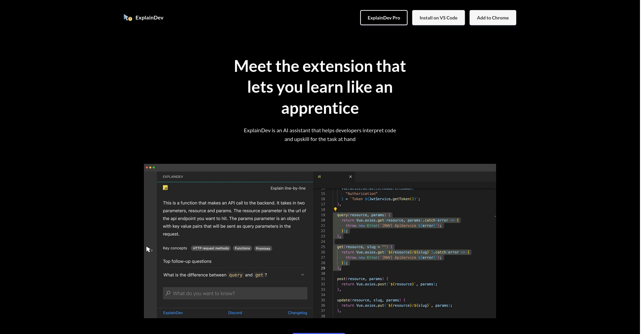Viewport: 644px width, 334px height.
Task: Click the chevron beside the follow-up question
Action: pos(302,275)
